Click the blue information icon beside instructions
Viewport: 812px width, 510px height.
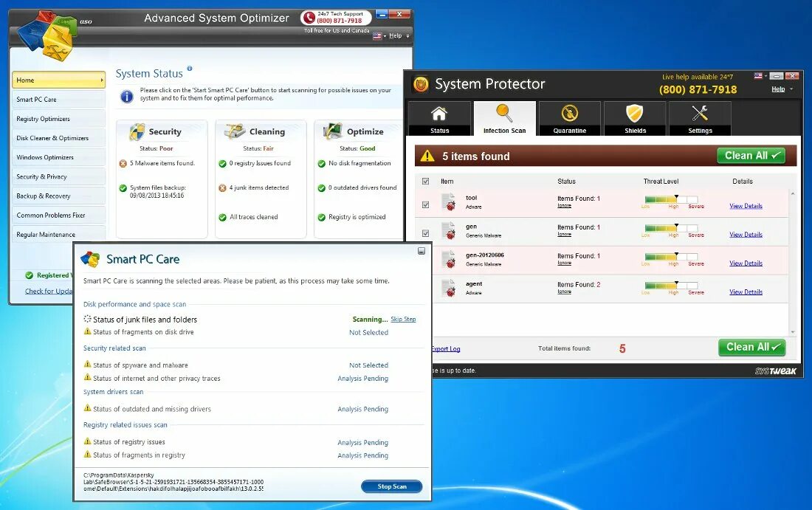pos(127,96)
